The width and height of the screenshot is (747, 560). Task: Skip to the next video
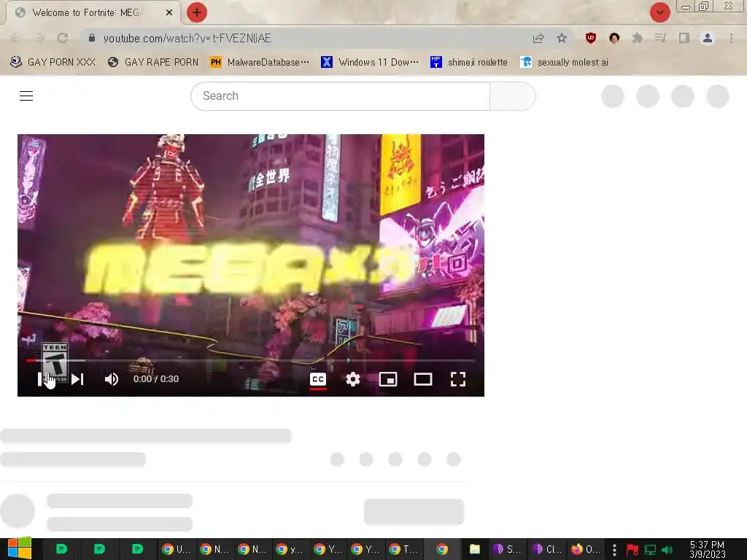point(77,379)
